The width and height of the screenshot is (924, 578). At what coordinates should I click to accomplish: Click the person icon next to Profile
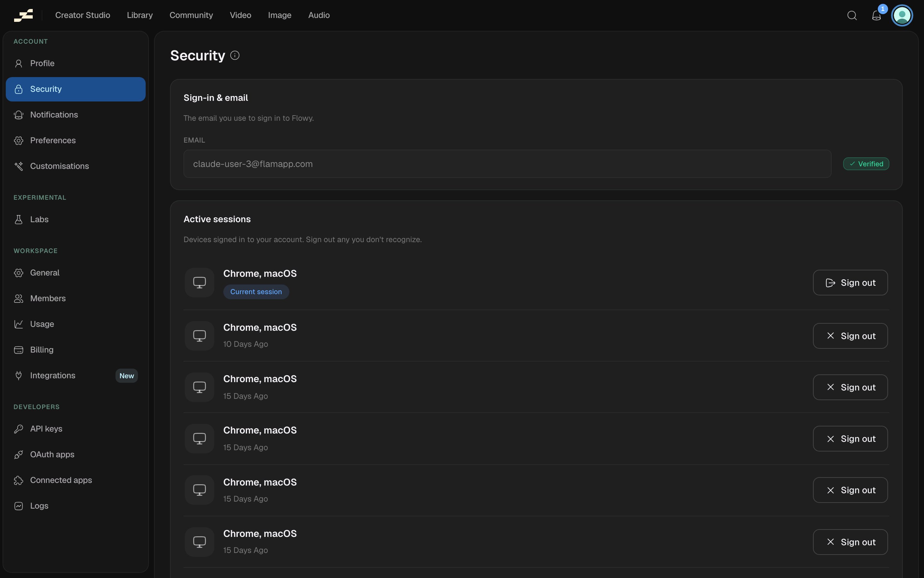[18, 64]
